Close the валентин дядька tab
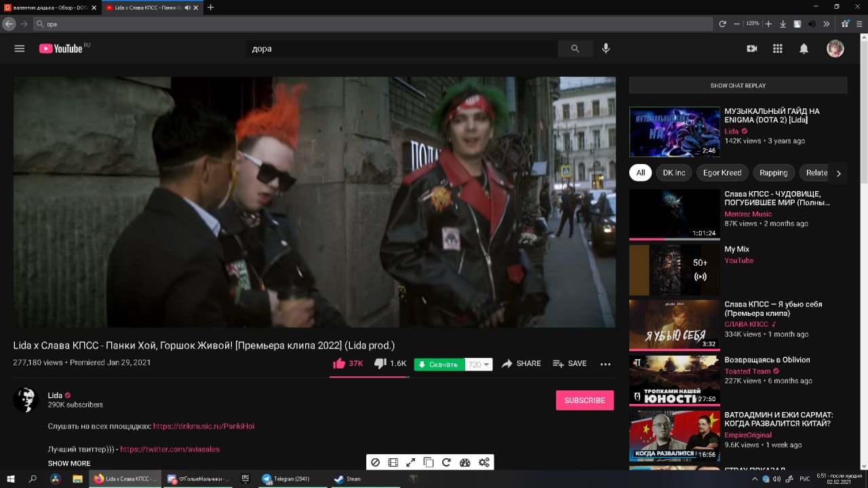The height and width of the screenshot is (488, 868). click(x=94, y=7)
